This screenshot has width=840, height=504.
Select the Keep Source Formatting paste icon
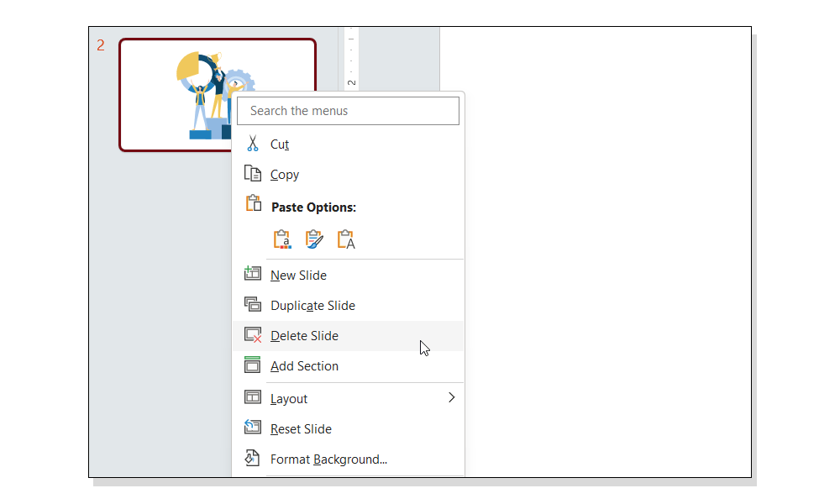314,239
